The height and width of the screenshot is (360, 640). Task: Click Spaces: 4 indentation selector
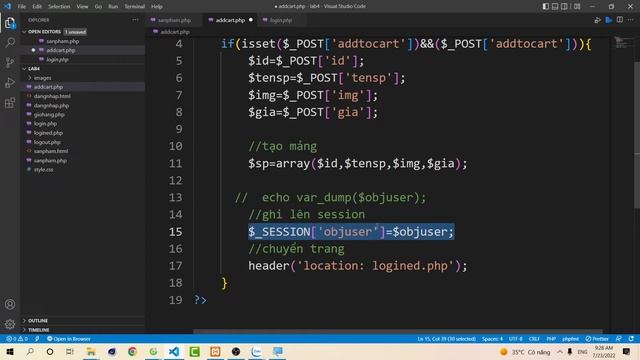click(492, 339)
